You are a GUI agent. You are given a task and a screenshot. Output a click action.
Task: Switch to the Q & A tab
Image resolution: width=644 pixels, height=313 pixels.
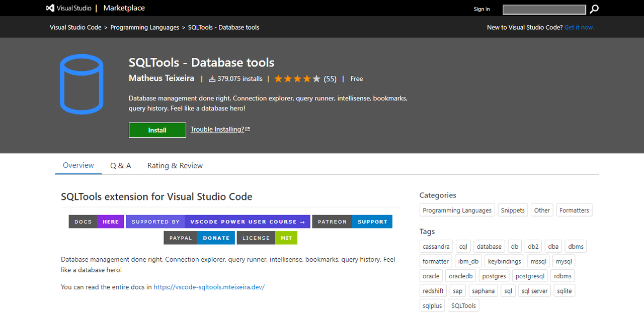[x=121, y=166]
